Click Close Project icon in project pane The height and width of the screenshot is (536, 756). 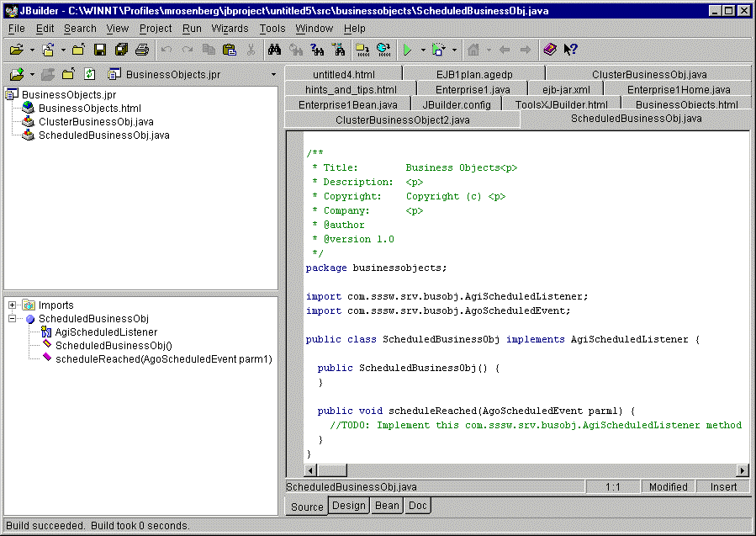tap(68, 74)
